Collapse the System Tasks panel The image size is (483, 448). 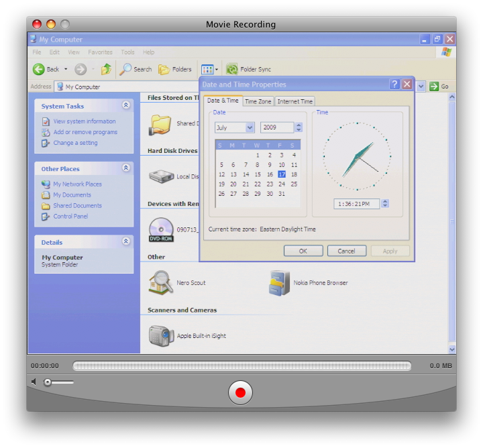(x=126, y=105)
